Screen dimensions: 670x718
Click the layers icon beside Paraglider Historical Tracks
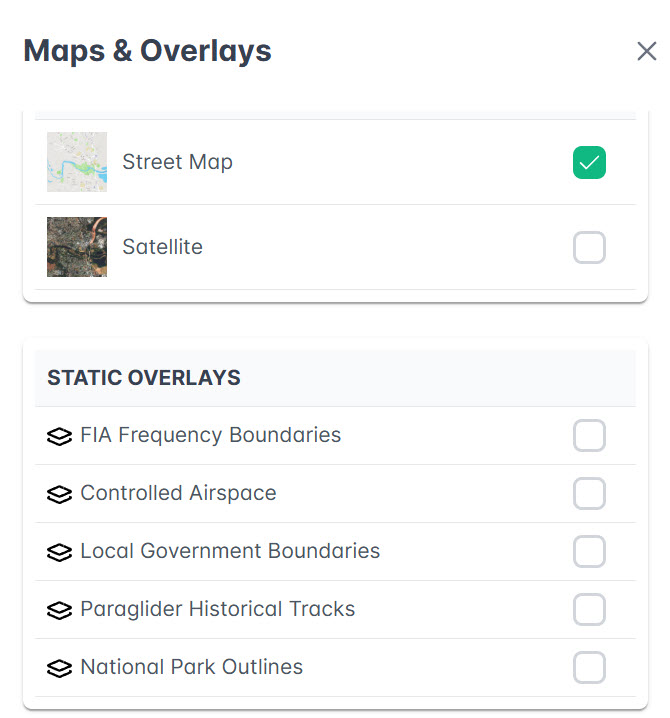[x=60, y=610]
